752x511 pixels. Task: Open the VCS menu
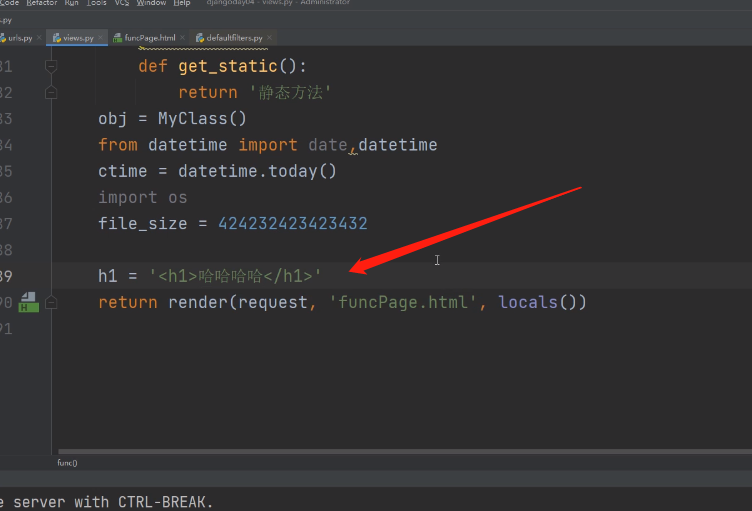click(122, 3)
